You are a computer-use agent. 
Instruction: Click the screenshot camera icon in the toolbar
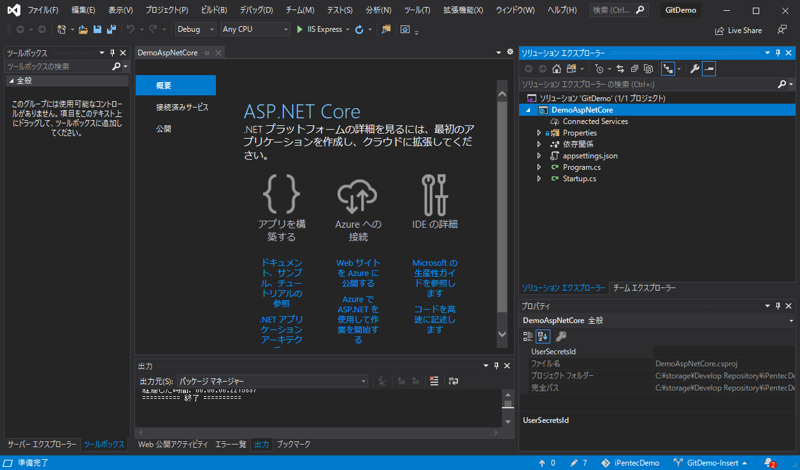[x=405, y=30]
